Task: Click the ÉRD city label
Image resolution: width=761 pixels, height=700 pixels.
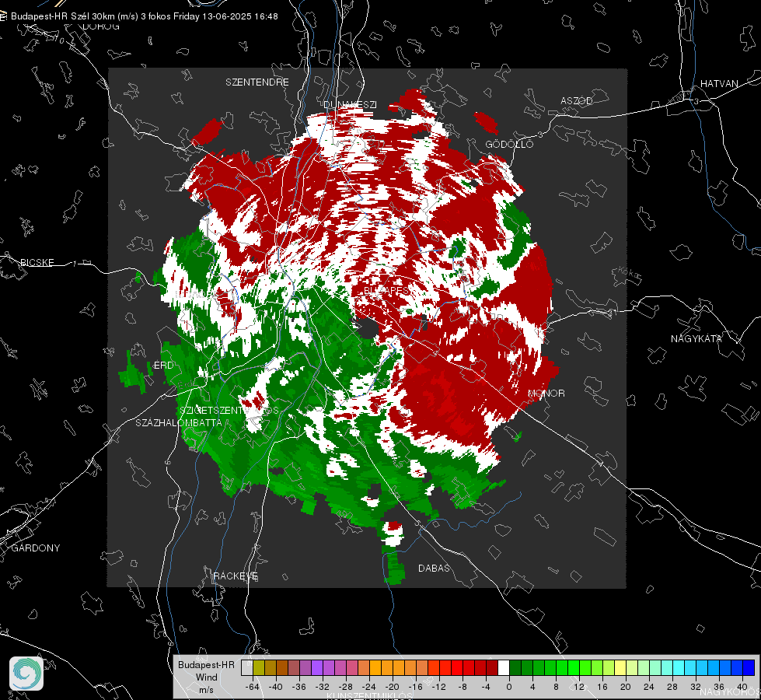Action: click(163, 366)
